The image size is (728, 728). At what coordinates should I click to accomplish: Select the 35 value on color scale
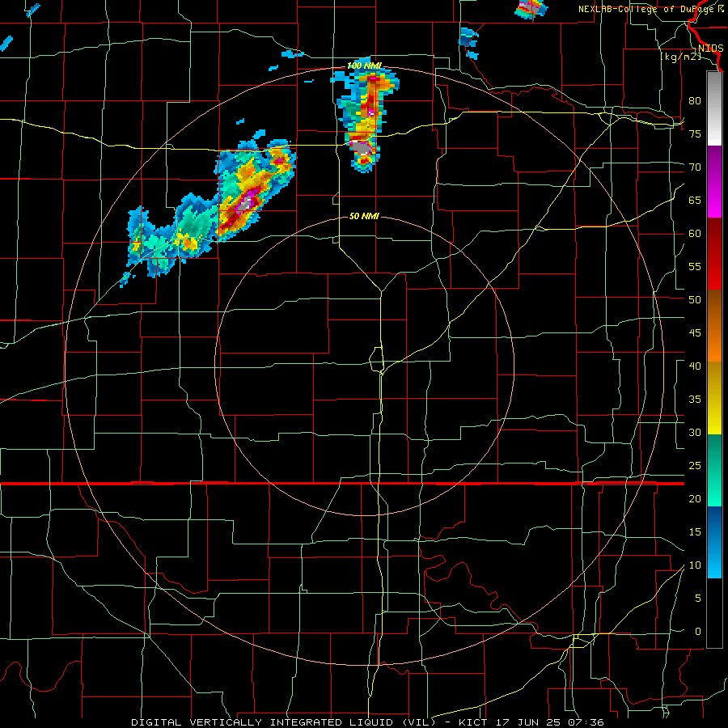click(695, 400)
